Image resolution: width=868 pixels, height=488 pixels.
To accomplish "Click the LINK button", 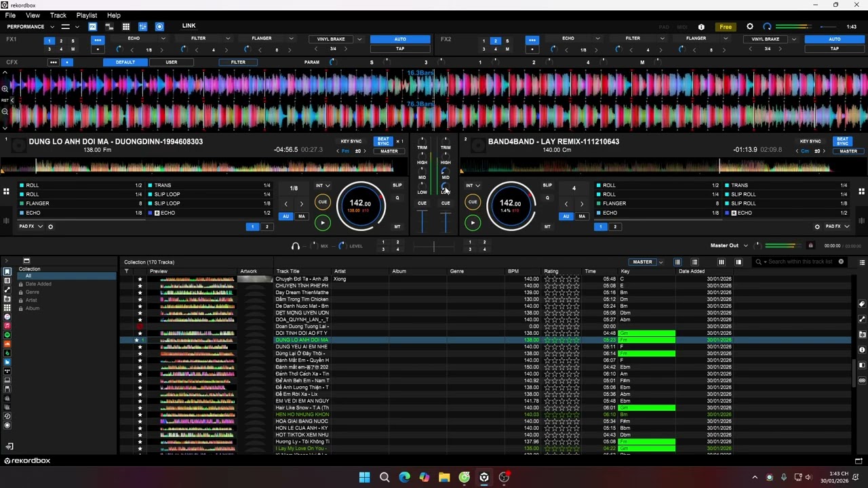I will [189, 26].
